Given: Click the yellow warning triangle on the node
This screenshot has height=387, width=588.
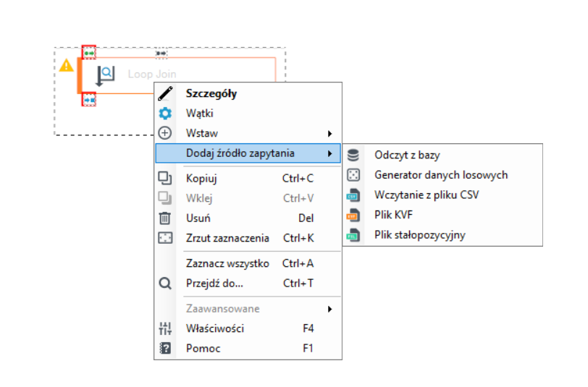Looking at the screenshot, I should pos(67,66).
